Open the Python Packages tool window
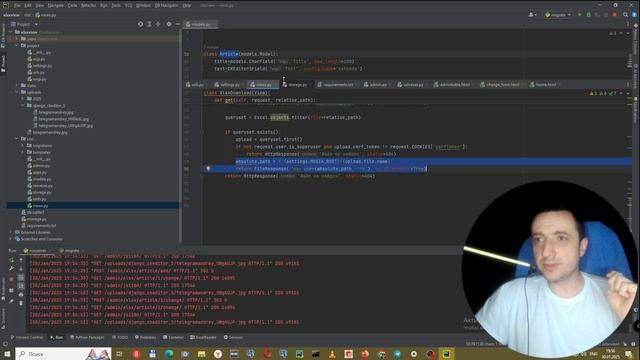 tap(87, 338)
